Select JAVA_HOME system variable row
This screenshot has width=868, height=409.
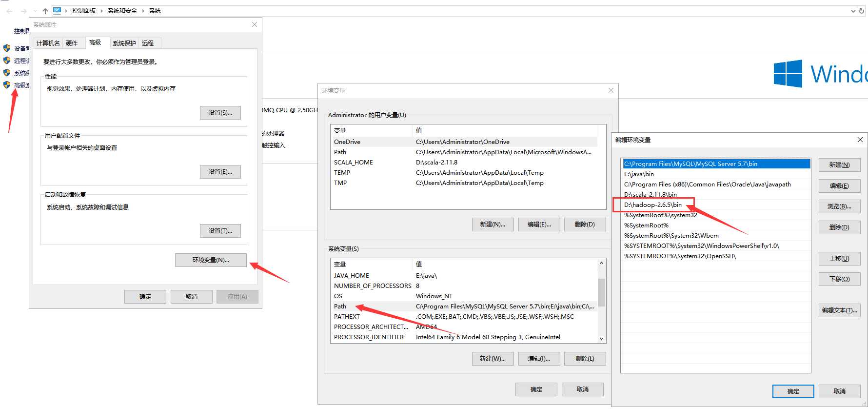464,276
